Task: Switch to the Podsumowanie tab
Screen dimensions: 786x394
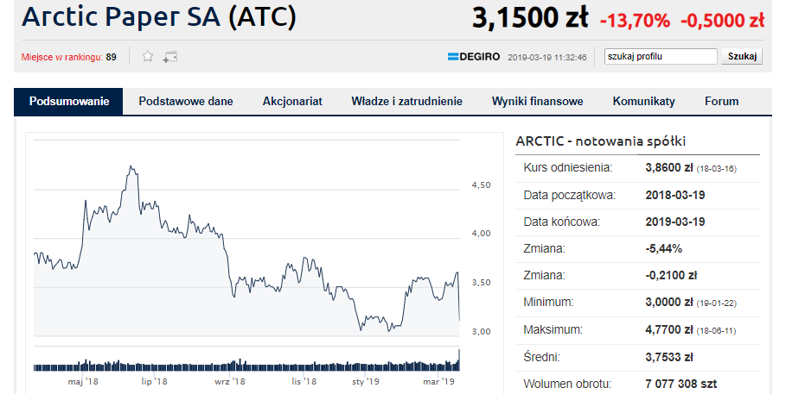Action: point(69,101)
